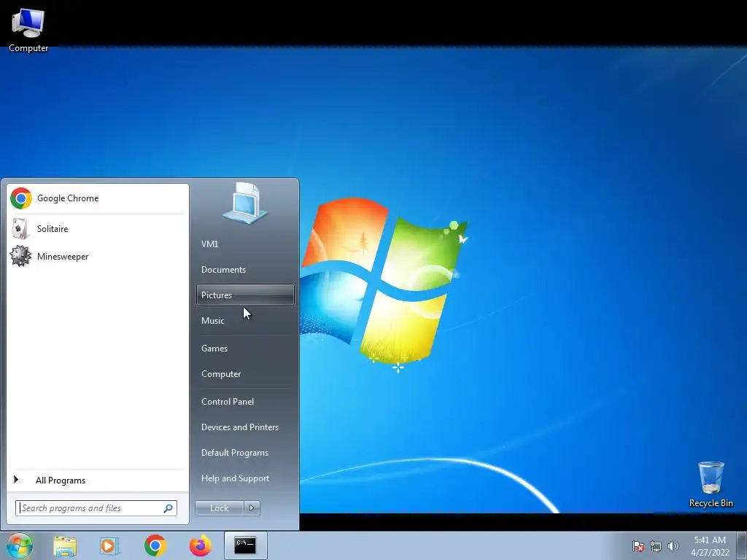Click the Chrome icon in Start menu
This screenshot has width=747, height=560.
pos(21,198)
